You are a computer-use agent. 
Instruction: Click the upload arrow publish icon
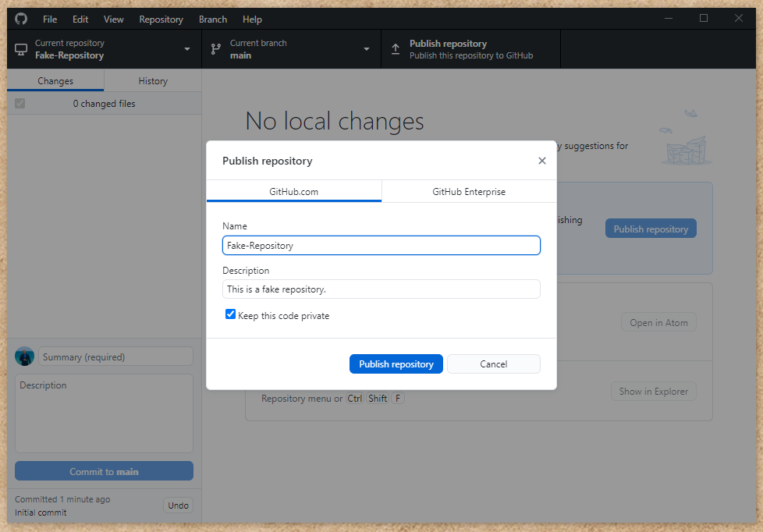point(396,49)
